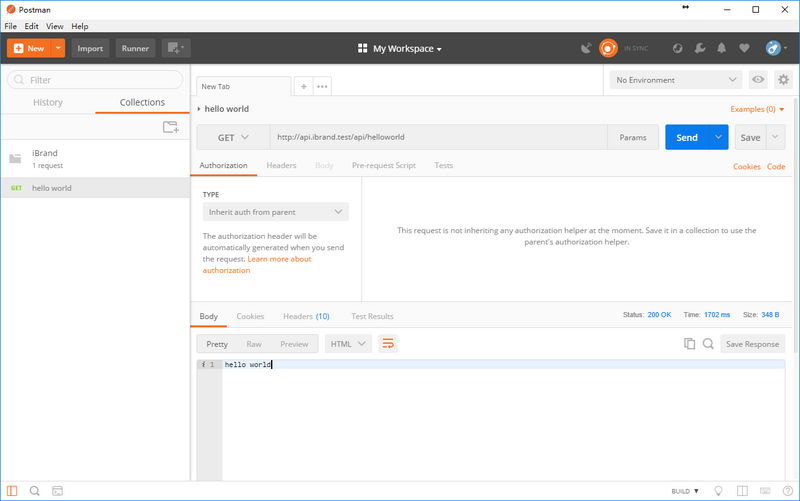Open Manage Environments gear icon
Screen dimensions: 800x501
(783, 80)
